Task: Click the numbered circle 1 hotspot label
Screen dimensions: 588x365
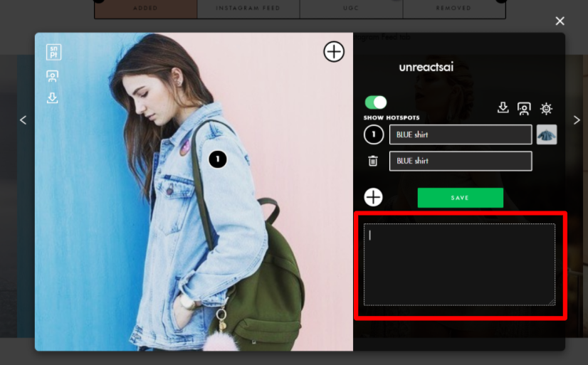Action: pos(374,134)
